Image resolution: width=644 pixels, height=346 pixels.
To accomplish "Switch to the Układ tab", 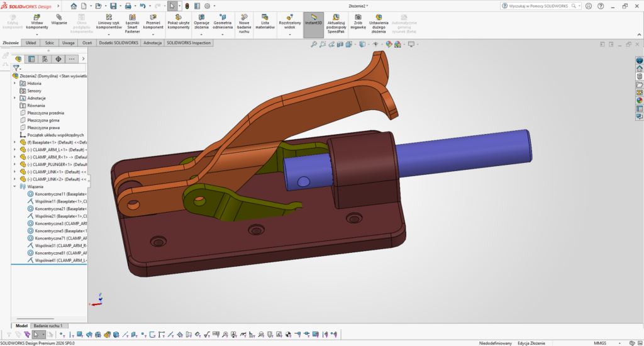I will (31, 43).
